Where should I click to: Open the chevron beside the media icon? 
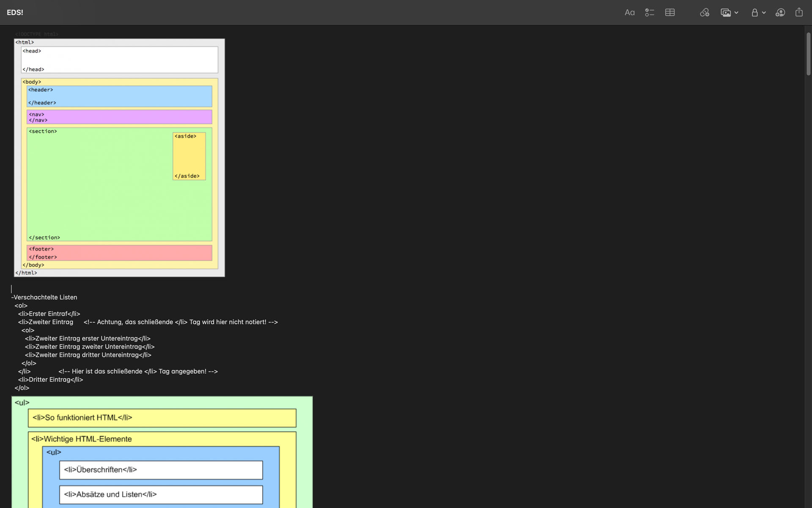[x=736, y=13]
